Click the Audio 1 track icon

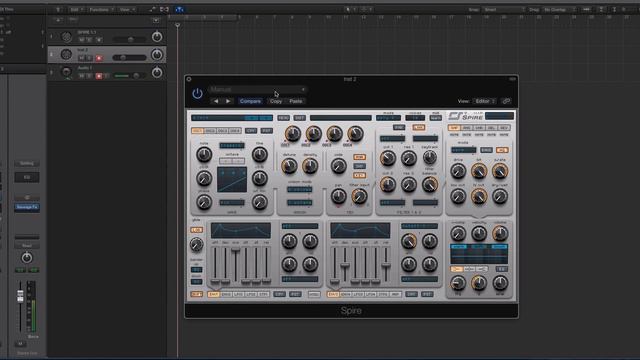pyautogui.click(x=66, y=72)
